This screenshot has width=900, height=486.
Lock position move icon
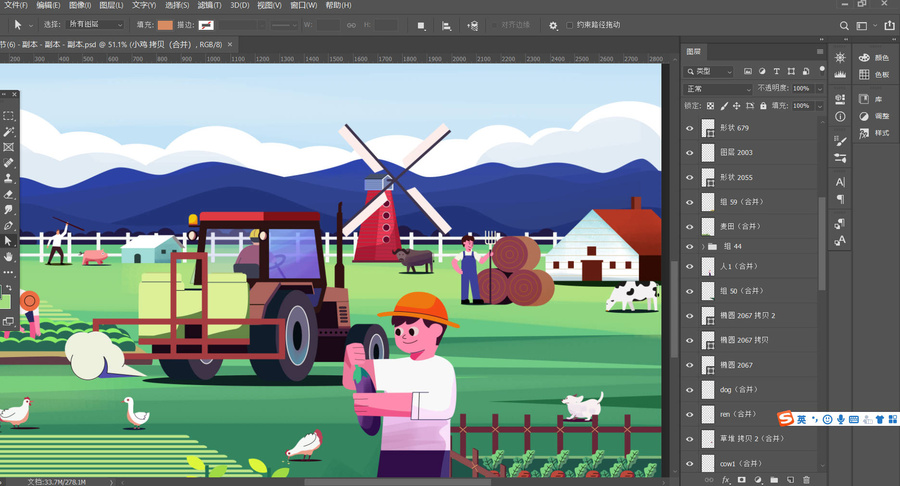pos(736,106)
